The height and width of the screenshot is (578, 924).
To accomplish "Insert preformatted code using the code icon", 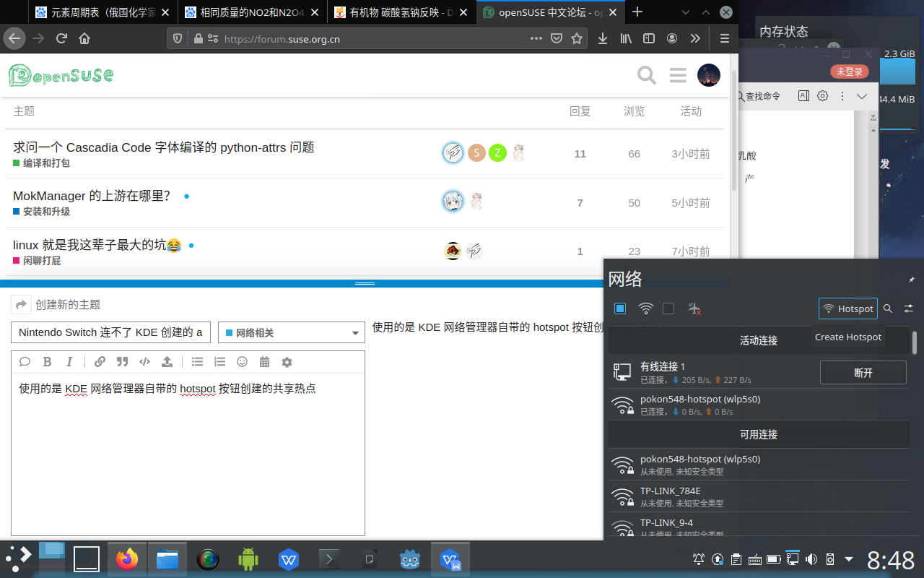I will pyautogui.click(x=144, y=361).
